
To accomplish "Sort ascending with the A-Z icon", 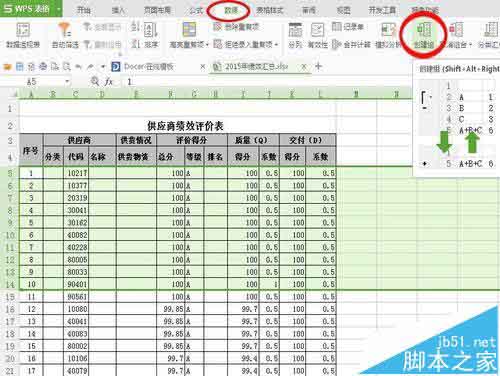I will [135, 27].
